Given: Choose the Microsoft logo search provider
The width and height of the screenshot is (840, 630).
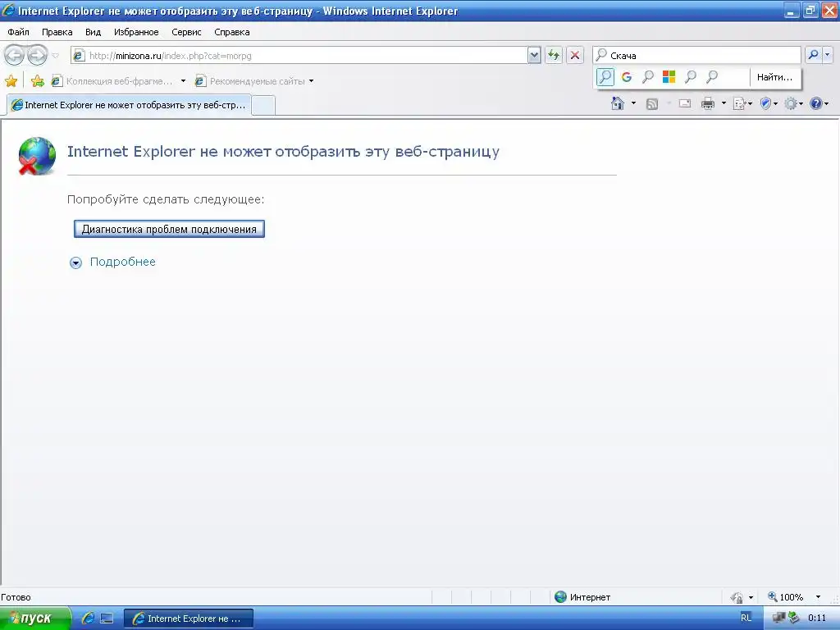Looking at the screenshot, I should tap(669, 77).
